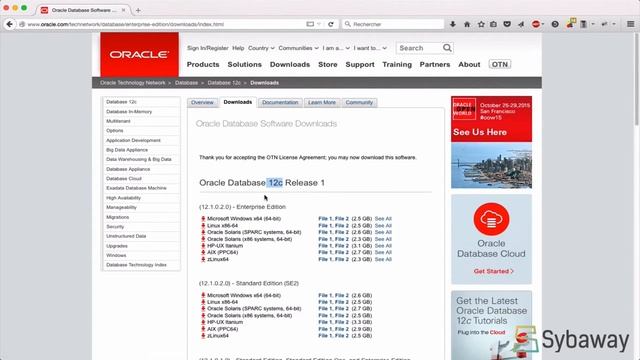Click download icon beside AIX (PPC64) Standard Edition
This screenshot has width=640, height=360.
[x=203, y=329]
